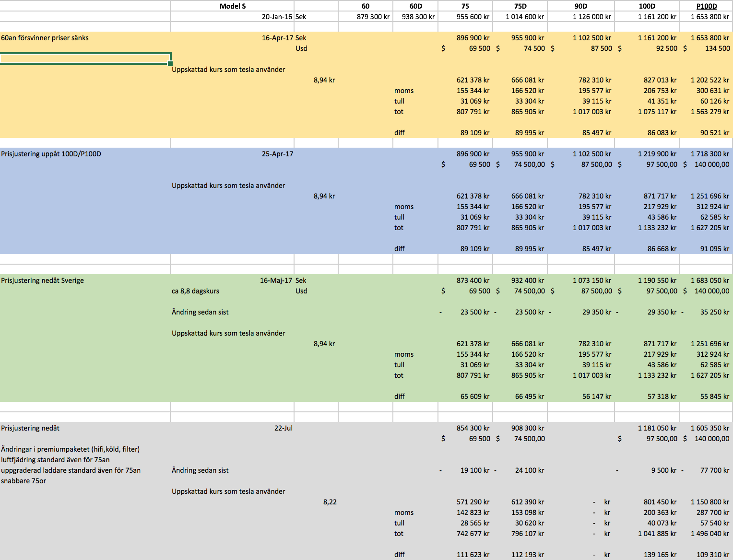
Task: Select 'Prisjustering uppåt 100D/P100D' cell
Action: click(x=51, y=154)
